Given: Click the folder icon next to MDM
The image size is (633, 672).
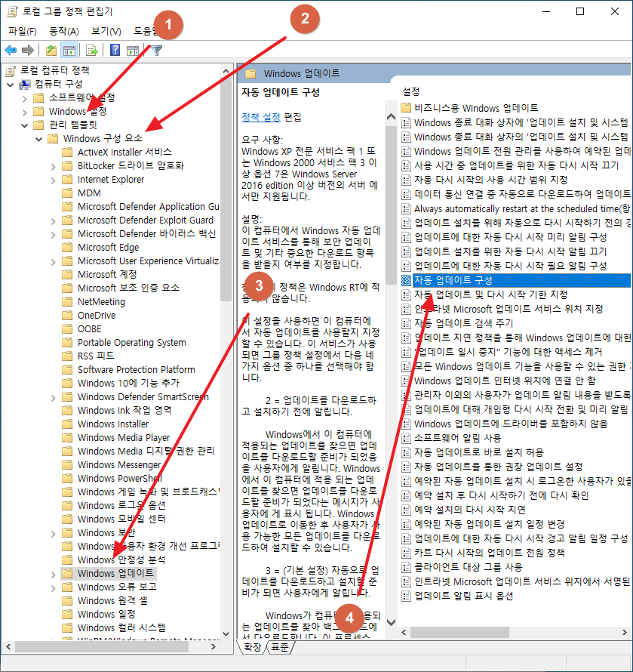Looking at the screenshot, I should coord(67,193).
